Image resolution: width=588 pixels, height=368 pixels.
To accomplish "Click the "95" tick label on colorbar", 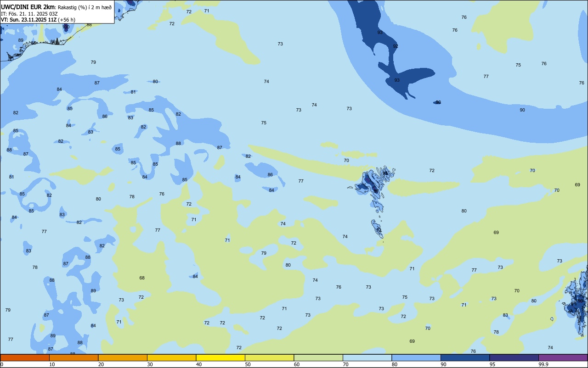I will 492,364.
